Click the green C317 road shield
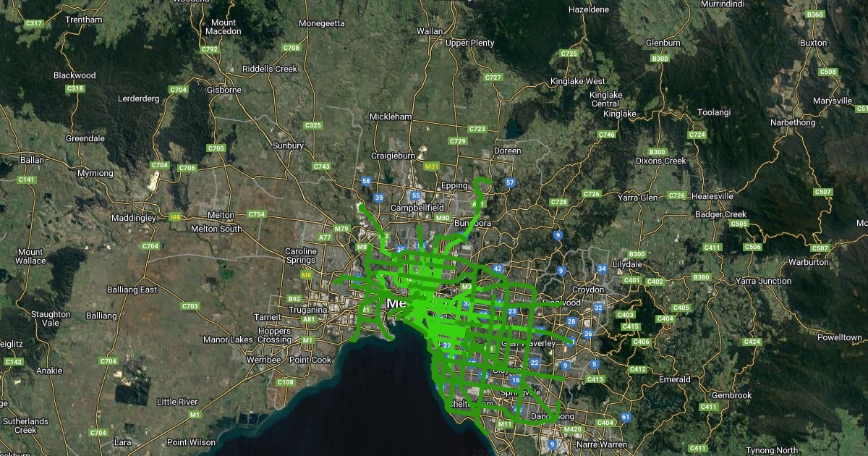868x456 pixels. (x=33, y=24)
